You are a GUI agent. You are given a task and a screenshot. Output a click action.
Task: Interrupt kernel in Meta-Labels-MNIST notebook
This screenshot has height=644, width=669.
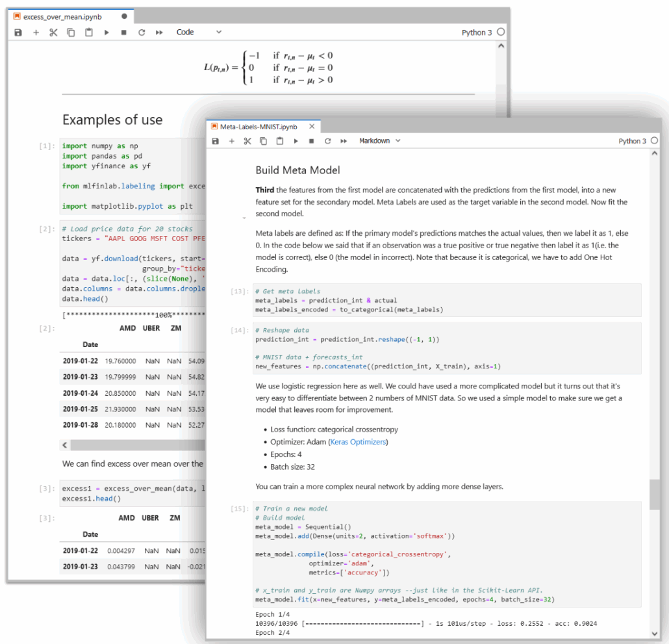tap(312, 141)
